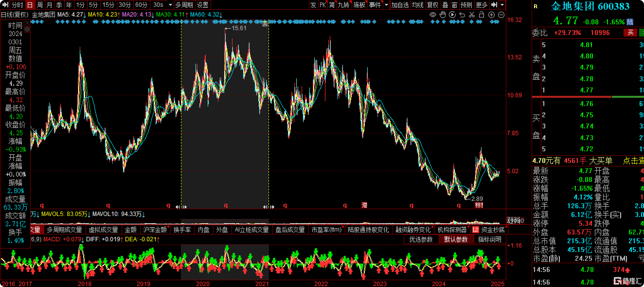Select the 季 quarterly period tab
This screenshot has width=644, height=287.
(x=59, y=5)
